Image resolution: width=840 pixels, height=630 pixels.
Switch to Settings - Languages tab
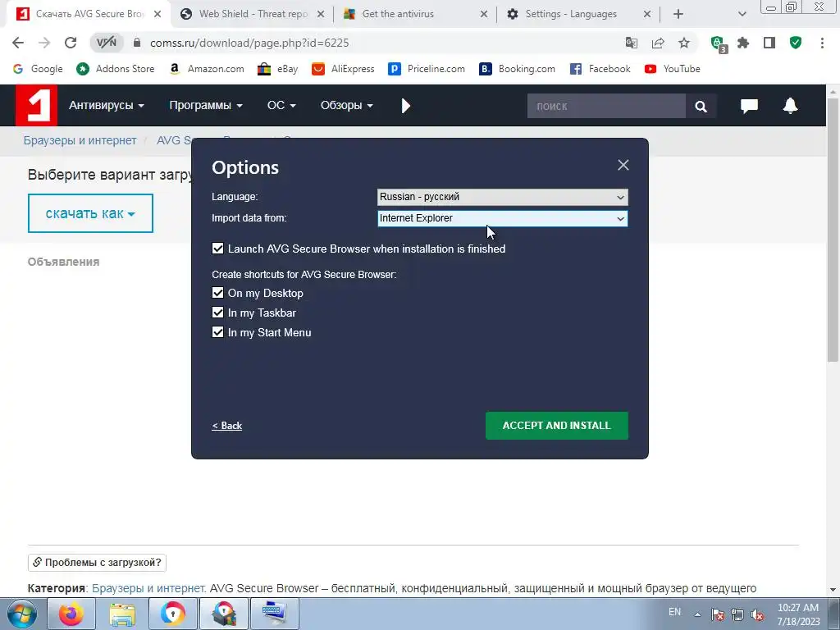578,14
